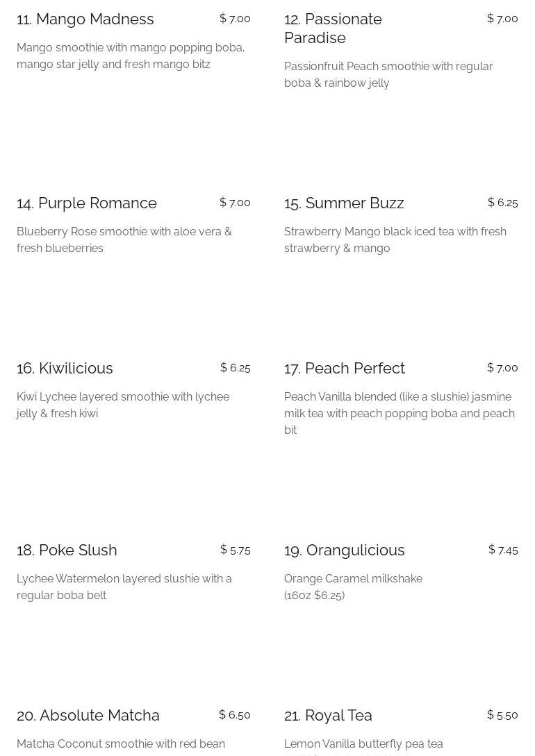The height and width of the screenshot is (756, 535).
Task: Select the $5.75 Poke Slush price
Action: (x=235, y=550)
